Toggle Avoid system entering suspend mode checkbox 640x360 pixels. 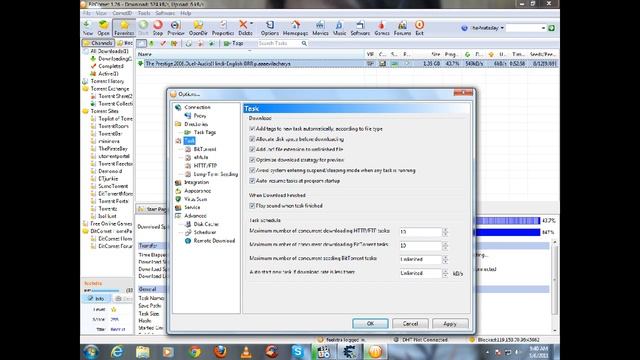(x=252, y=170)
